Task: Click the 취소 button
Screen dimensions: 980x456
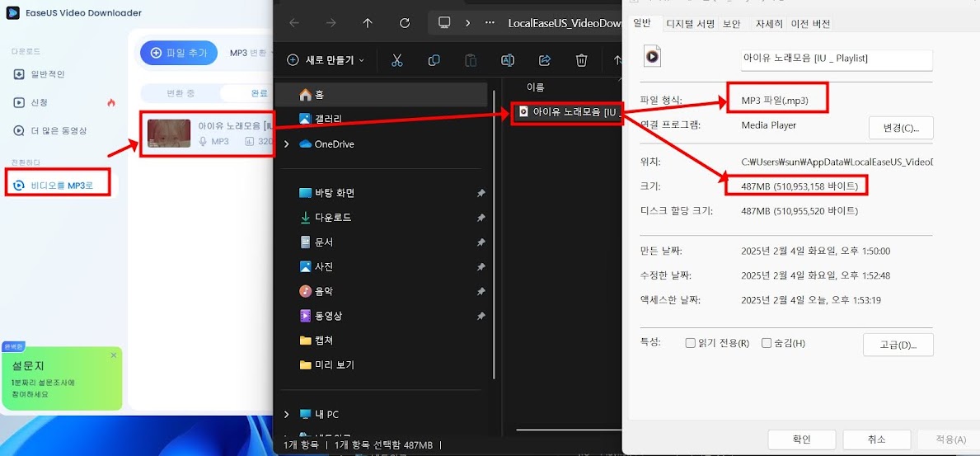Action: 876,440
